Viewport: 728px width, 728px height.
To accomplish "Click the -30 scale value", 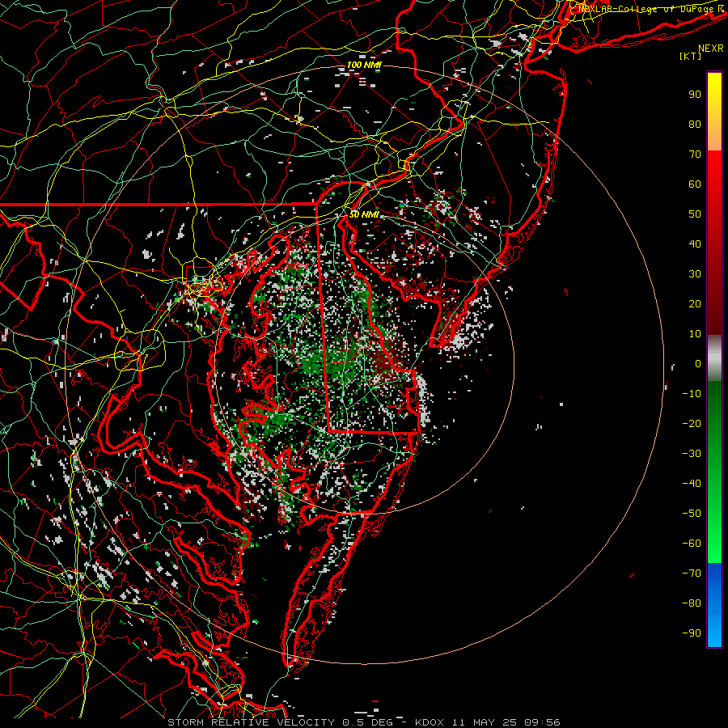I will [x=692, y=454].
